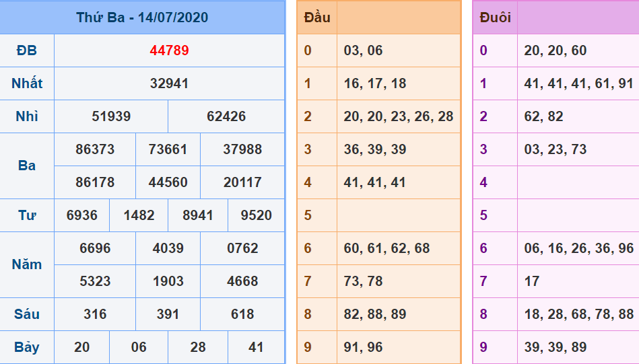Click fourth prize number 1482

pyautogui.click(x=139, y=215)
